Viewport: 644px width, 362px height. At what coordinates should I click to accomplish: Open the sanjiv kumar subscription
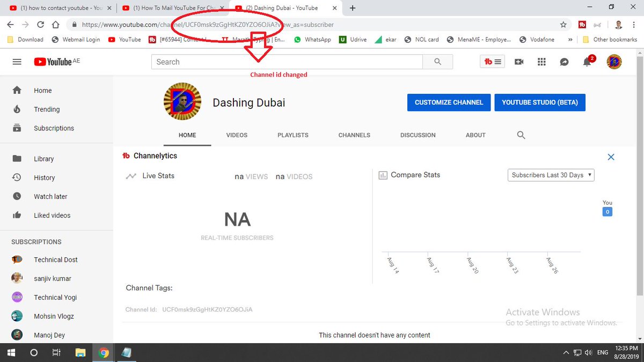pos(56,278)
